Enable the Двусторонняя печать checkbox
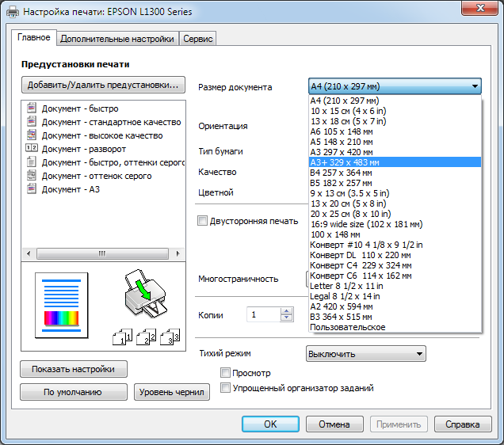504x445 pixels. click(202, 221)
